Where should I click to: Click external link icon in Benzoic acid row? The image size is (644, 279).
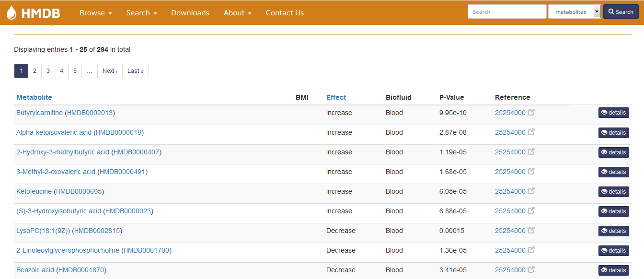[x=531, y=270]
